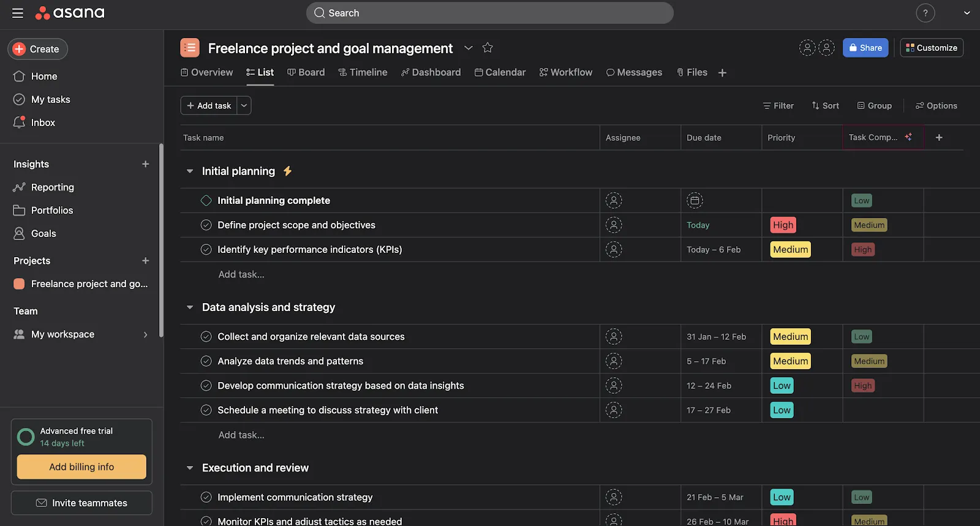Complete Analyze data trends and patterns
The image size is (980, 526).
click(206, 361)
